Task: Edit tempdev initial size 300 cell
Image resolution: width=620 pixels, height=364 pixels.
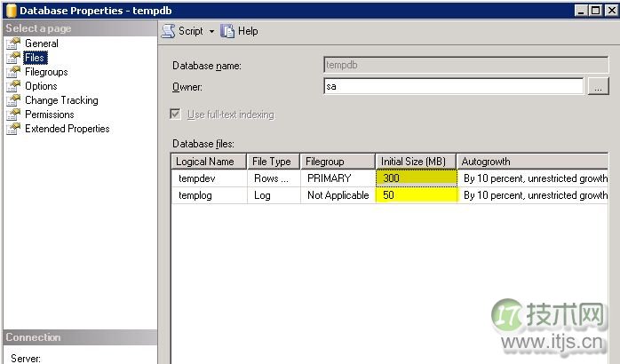Action: pyautogui.click(x=417, y=178)
